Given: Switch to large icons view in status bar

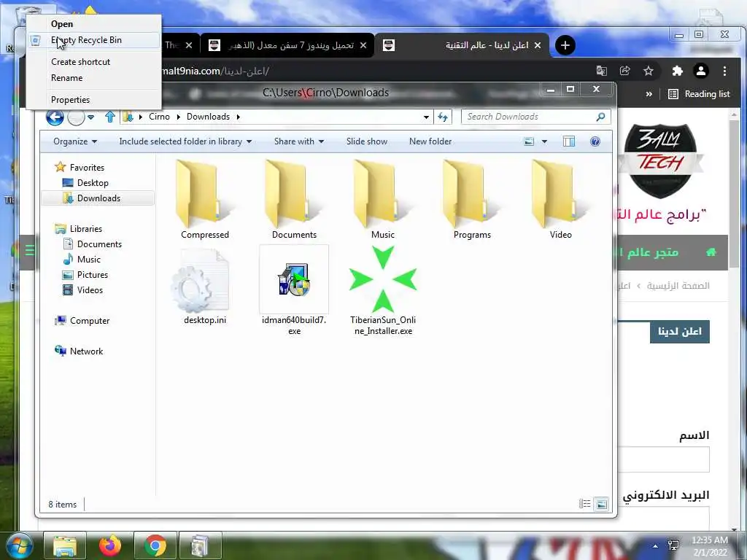Looking at the screenshot, I should click(x=602, y=504).
